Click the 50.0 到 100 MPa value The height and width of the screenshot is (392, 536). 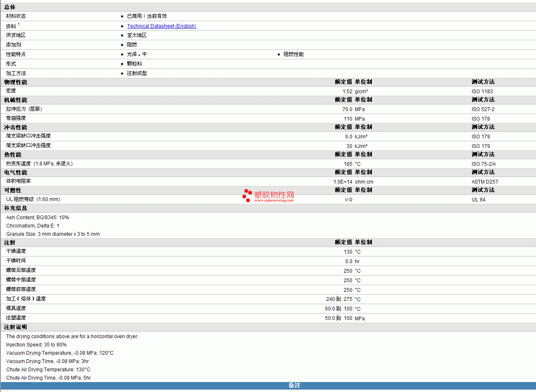pos(345,318)
